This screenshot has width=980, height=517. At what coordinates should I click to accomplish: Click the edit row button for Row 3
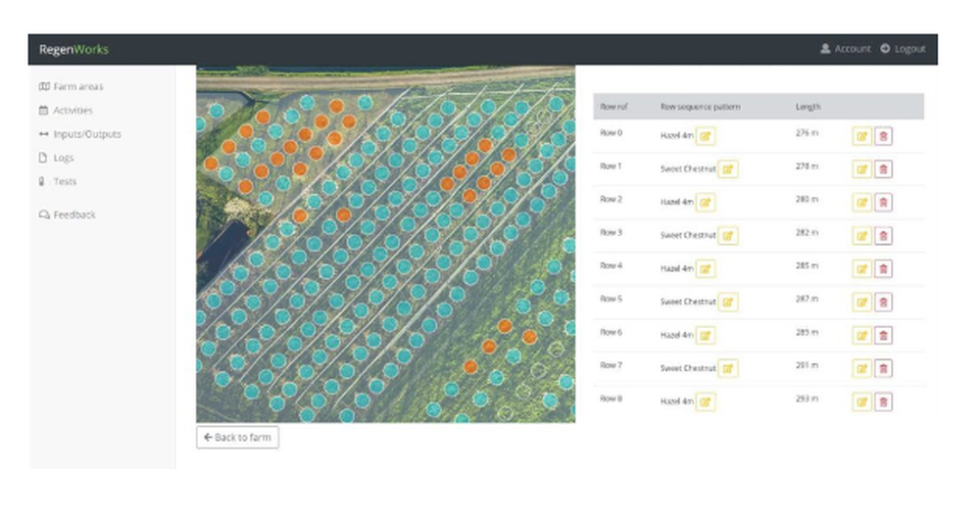pyautogui.click(x=861, y=235)
